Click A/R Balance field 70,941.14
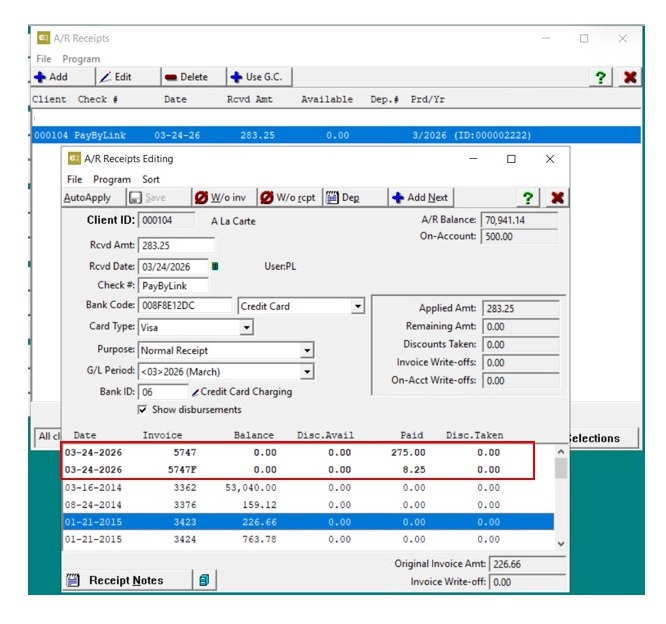Image resolution: width=666 pixels, height=624 pixels. (519, 220)
